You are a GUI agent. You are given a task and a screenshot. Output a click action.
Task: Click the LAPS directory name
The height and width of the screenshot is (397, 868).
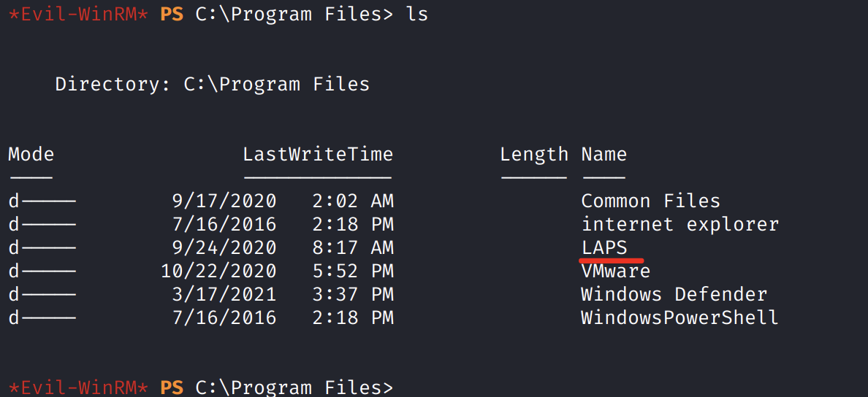[x=604, y=247]
